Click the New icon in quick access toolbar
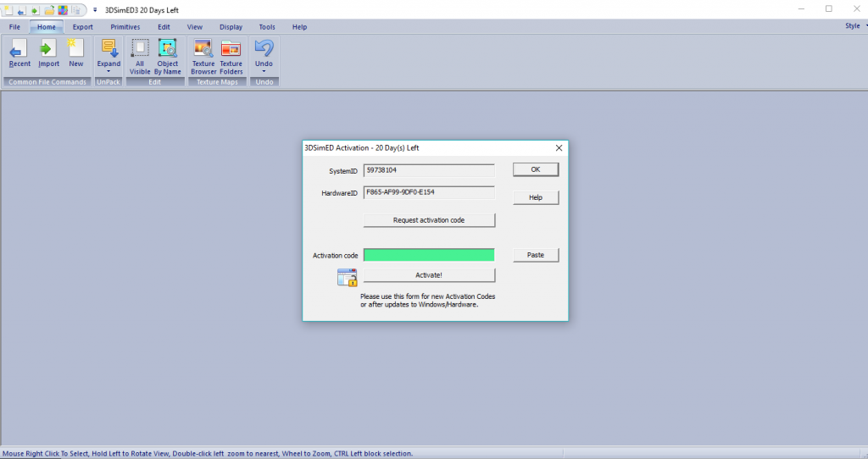The width and height of the screenshot is (868, 459). 8,10
